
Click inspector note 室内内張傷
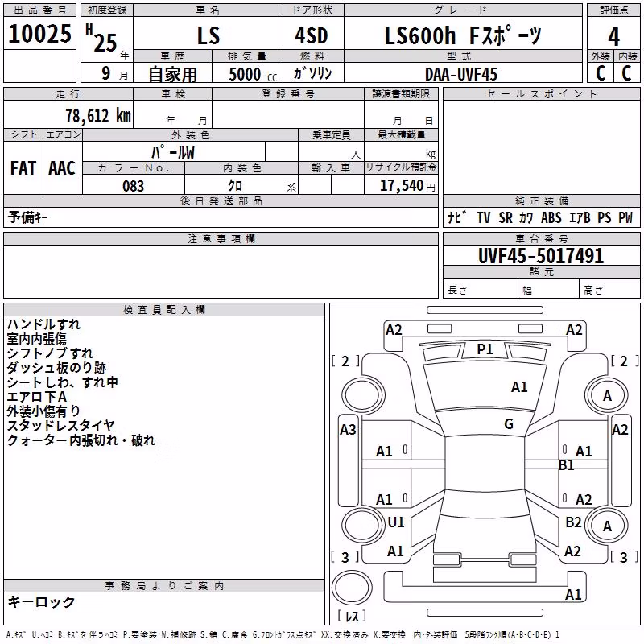(x=36, y=339)
